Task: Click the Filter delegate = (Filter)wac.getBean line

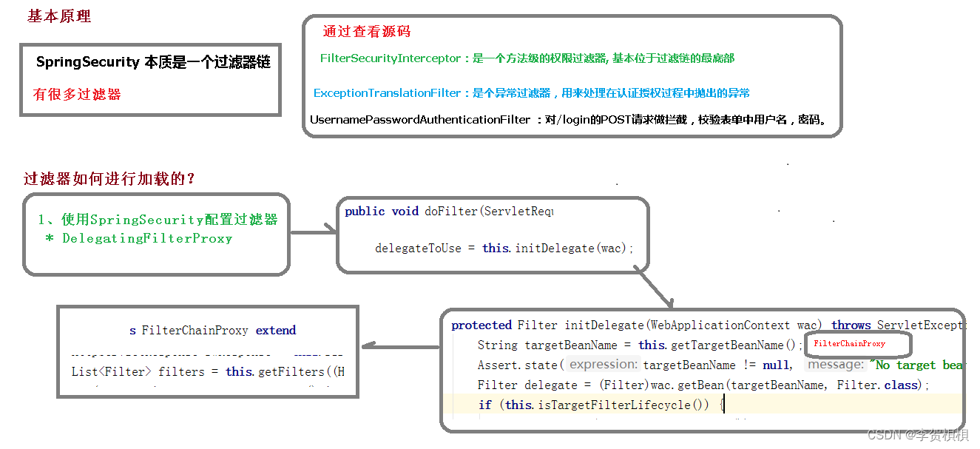Action: tap(703, 385)
